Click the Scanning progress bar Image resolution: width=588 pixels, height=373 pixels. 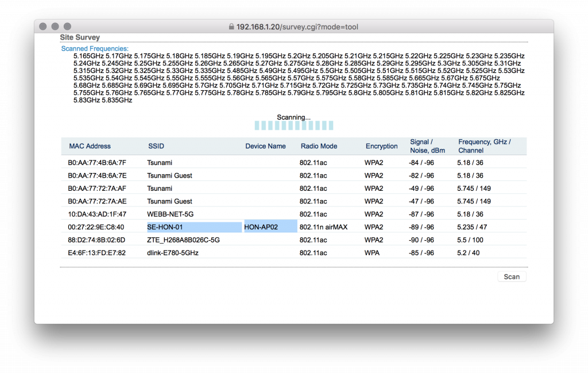[293, 125]
